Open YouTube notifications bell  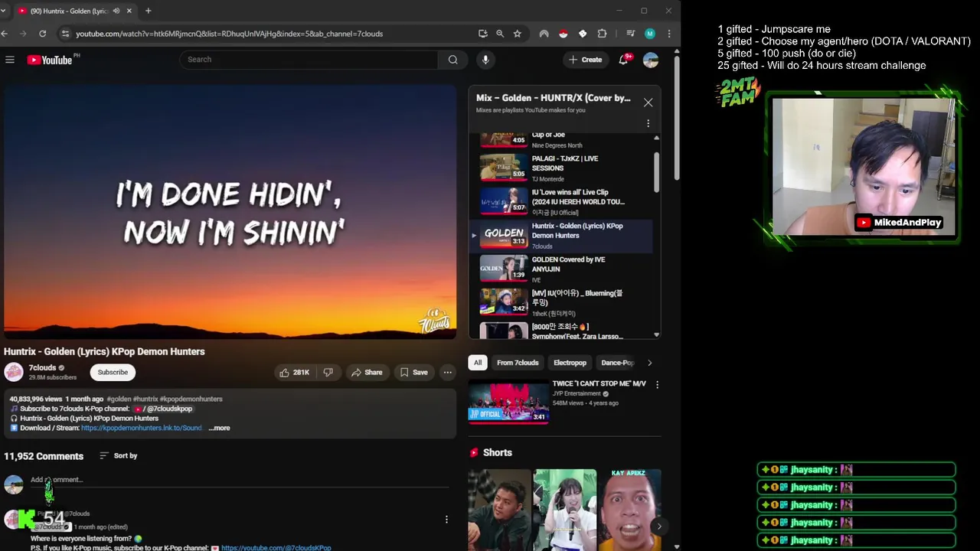pyautogui.click(x=624, y=60)
